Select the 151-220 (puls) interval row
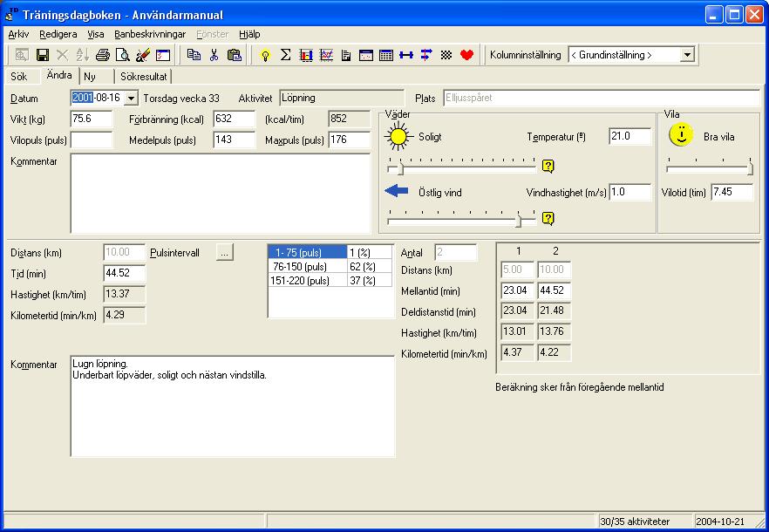Image resolution: width=769 pixels, height=532 pixels. [330, 280]
